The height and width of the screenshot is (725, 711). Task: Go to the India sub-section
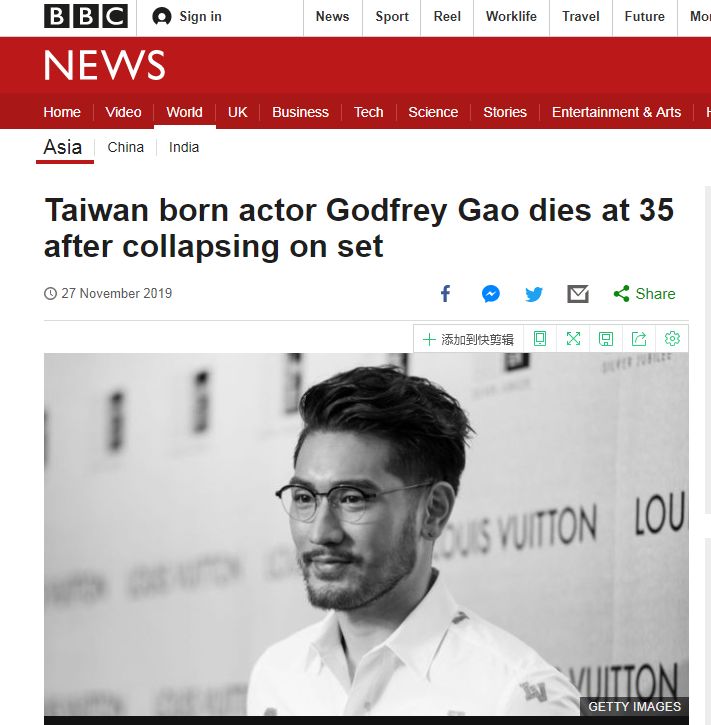point(184,147)
